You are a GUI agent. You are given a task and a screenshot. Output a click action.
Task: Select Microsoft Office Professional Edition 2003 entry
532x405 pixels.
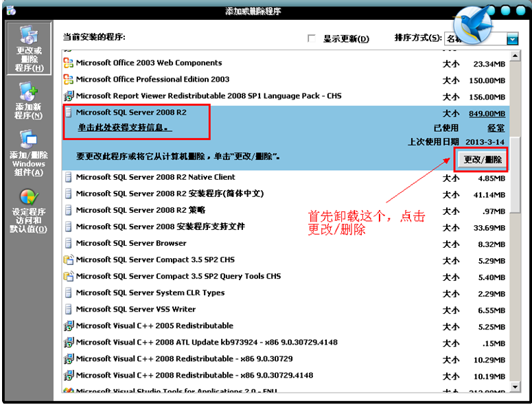click(x=284, y=80)
